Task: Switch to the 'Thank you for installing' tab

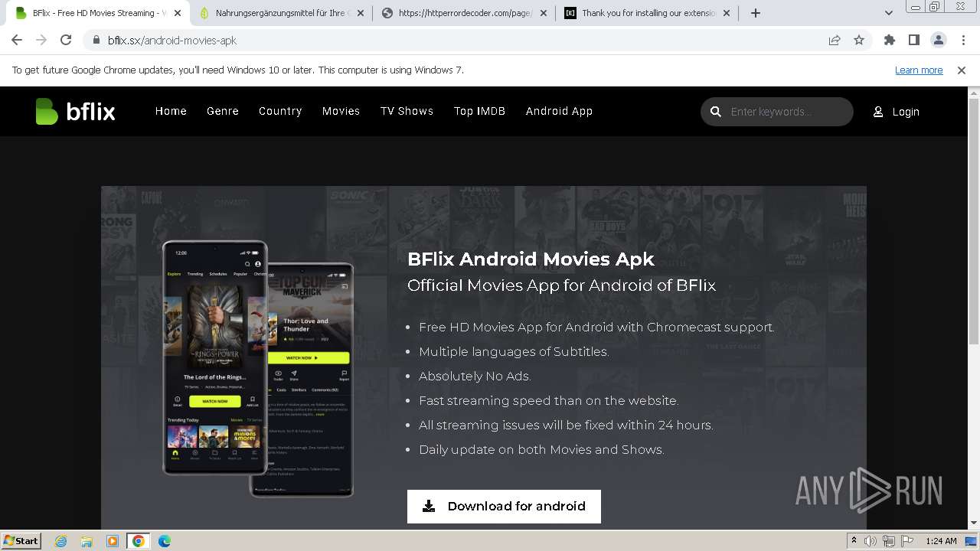Action: coord(648,13)
